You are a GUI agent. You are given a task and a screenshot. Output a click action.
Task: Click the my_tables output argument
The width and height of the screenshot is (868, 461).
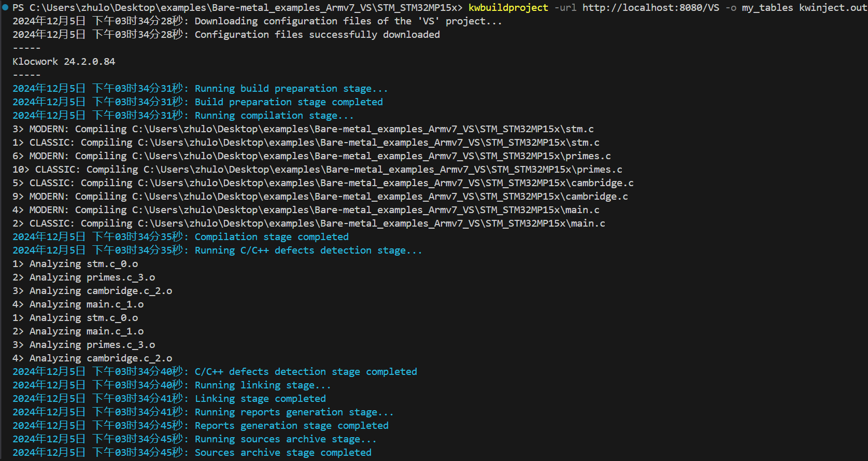767,8
